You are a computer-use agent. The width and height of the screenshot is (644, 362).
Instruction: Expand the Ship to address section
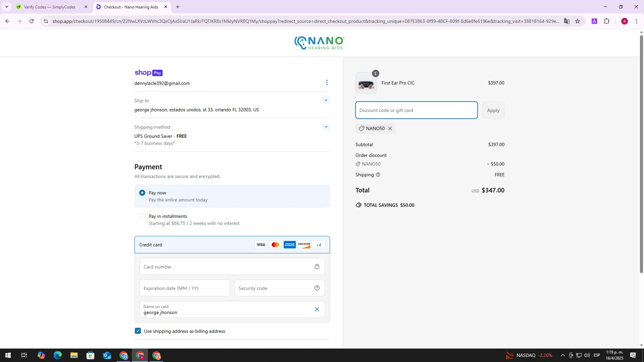326,100
